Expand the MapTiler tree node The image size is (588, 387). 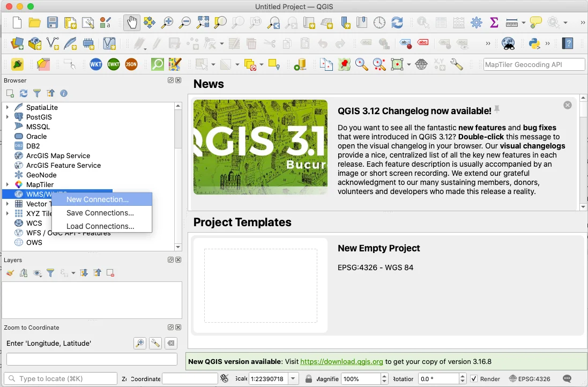[7, 184]
